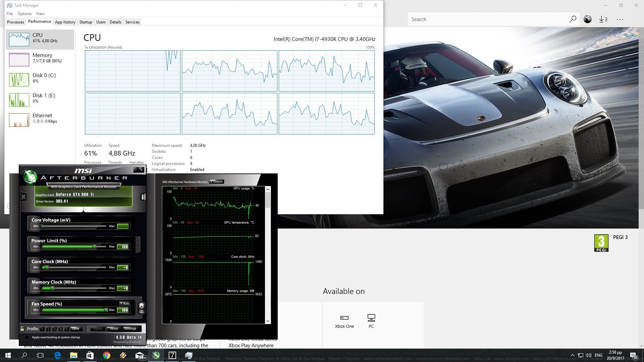Open Microsoft Edge from the taskbar

click(57, 355)
